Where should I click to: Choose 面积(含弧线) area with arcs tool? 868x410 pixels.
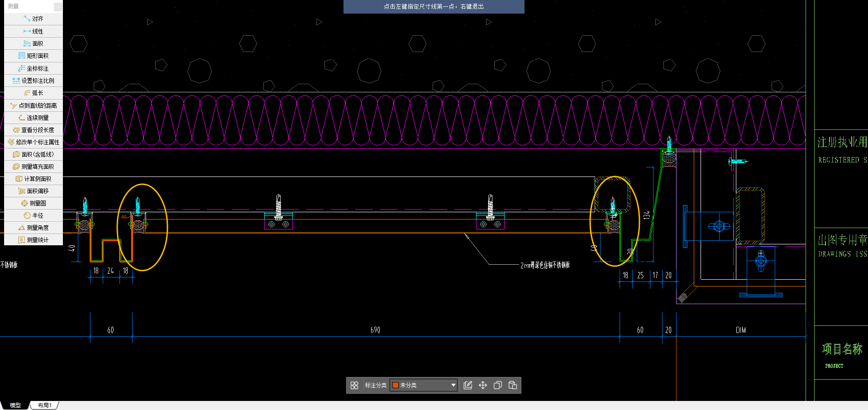coord(33,154)
